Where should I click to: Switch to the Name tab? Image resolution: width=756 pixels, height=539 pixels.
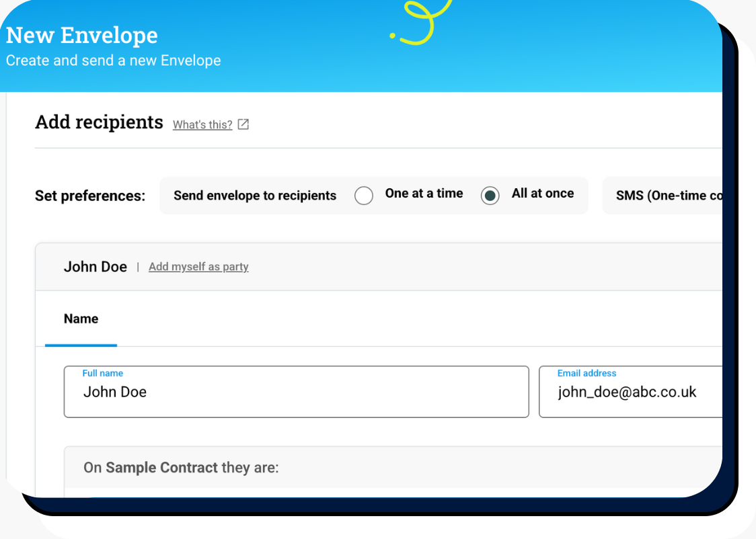(81, 319)
